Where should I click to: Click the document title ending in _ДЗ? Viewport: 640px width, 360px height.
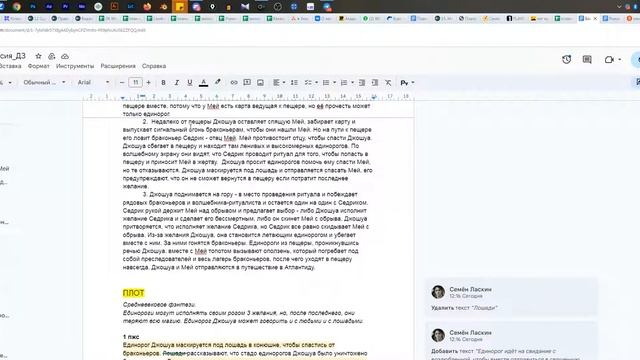[x=13, y=56]
